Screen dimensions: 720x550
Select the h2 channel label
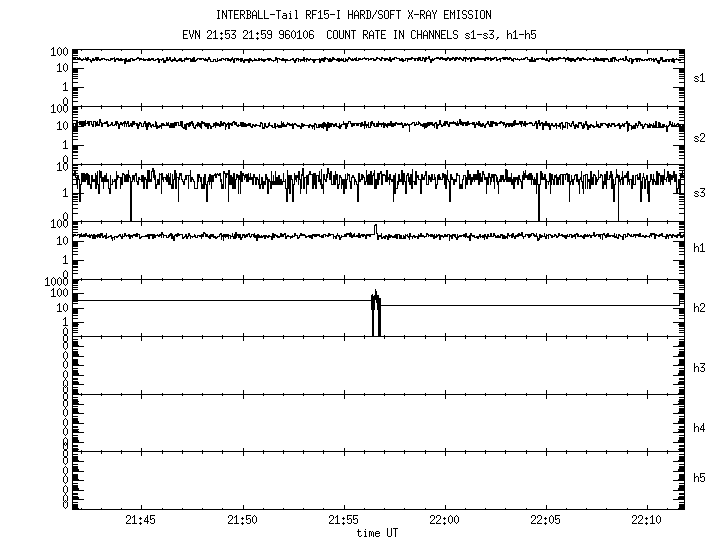coord(700,308)
